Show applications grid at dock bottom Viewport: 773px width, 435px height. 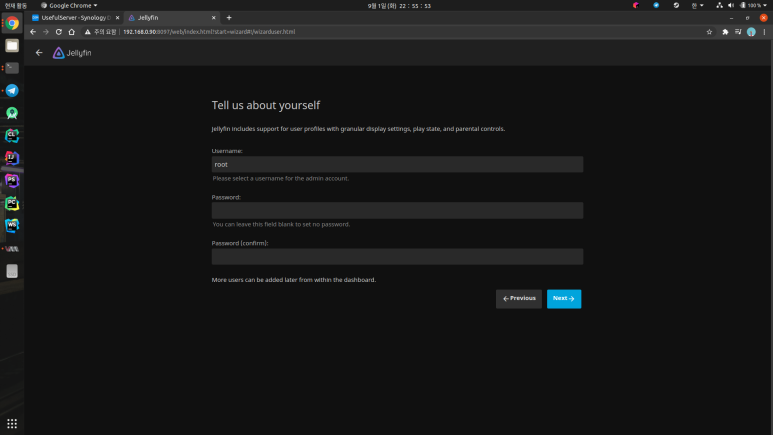pyautogui.click(x=12, y=424)
